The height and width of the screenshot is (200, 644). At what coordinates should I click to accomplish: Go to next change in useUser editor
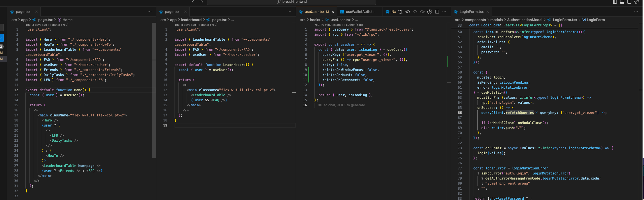(422, 12)
